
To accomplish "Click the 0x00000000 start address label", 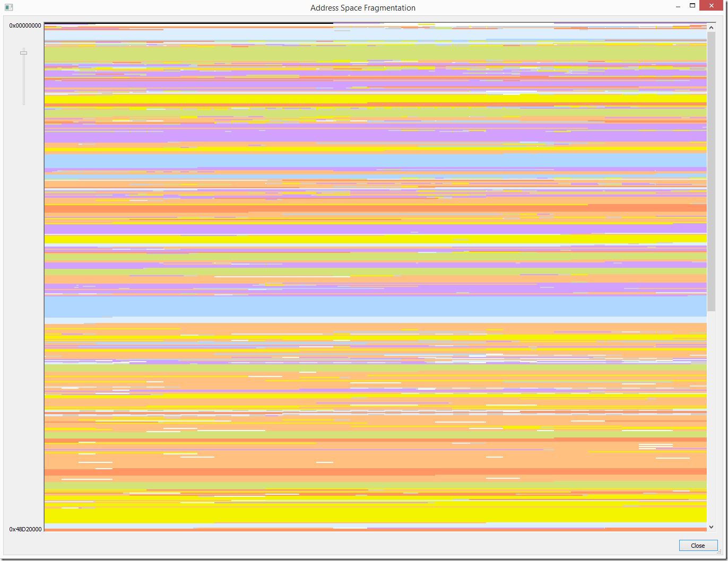I will coord(25,25).
